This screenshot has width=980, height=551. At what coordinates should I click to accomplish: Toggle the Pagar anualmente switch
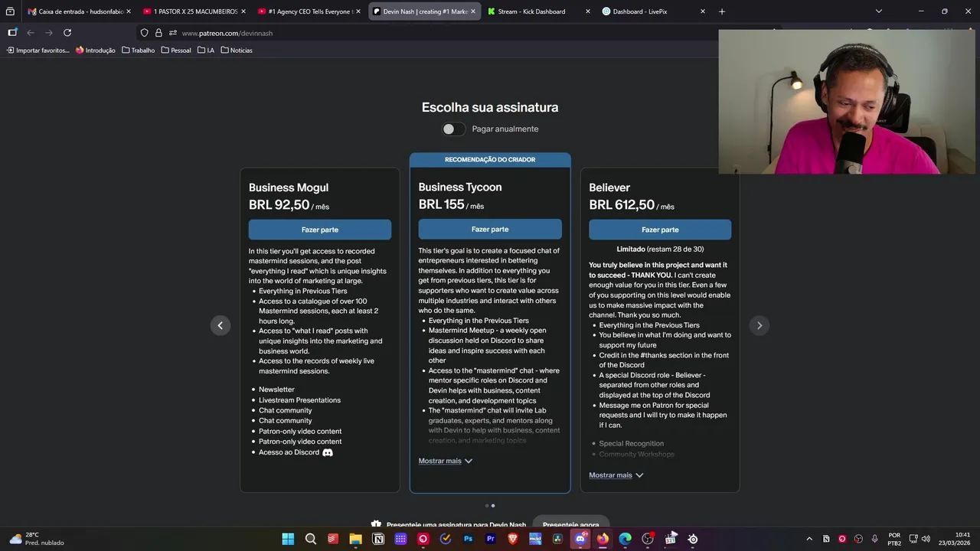(x=453, y=129)
